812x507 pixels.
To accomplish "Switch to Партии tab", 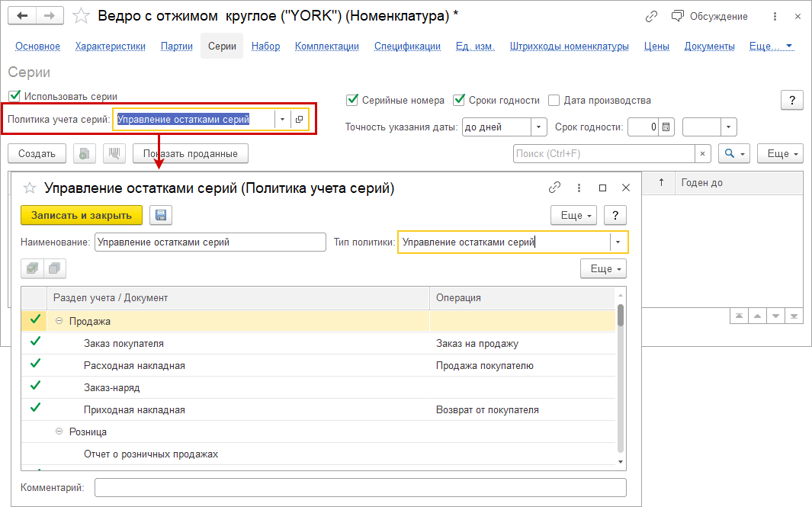I will click(177, 46).
